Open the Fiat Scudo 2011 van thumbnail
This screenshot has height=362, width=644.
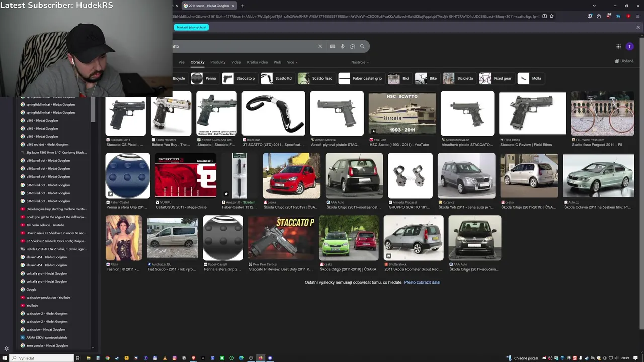(172, 238)
